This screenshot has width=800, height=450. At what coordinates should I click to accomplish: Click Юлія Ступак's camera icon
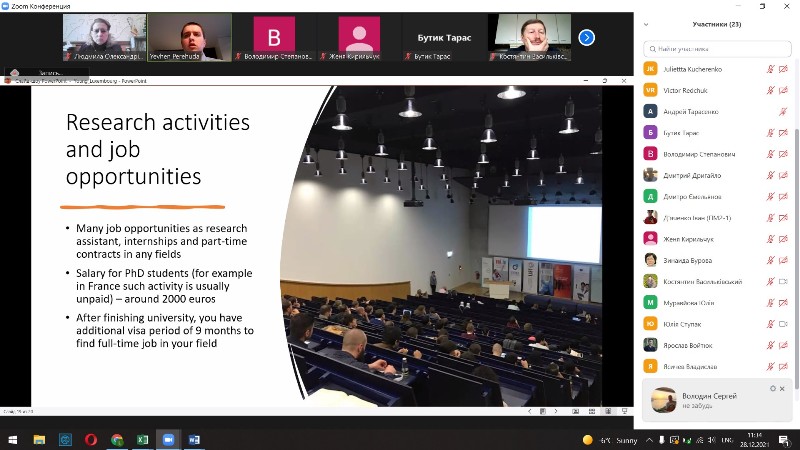[x=783, y=324]
